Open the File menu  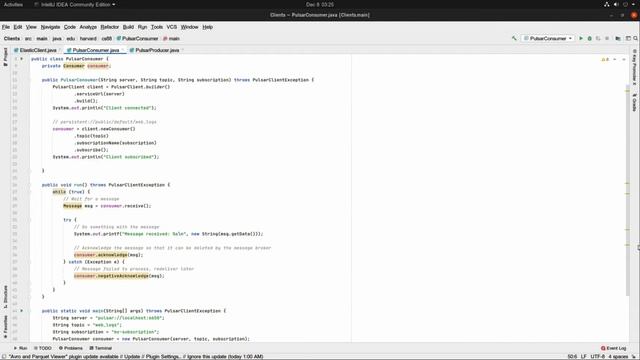tap(6, 27)
